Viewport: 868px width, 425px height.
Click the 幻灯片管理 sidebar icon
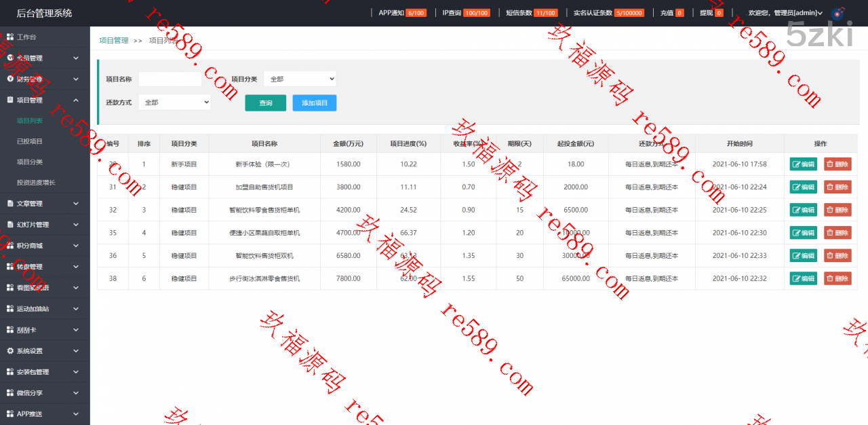(x=10, y=225)
